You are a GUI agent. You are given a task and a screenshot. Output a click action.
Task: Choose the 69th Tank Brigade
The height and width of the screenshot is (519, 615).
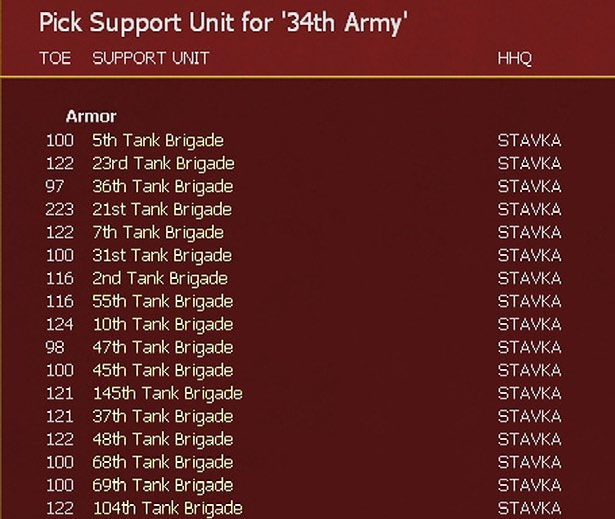click(162, 485)
